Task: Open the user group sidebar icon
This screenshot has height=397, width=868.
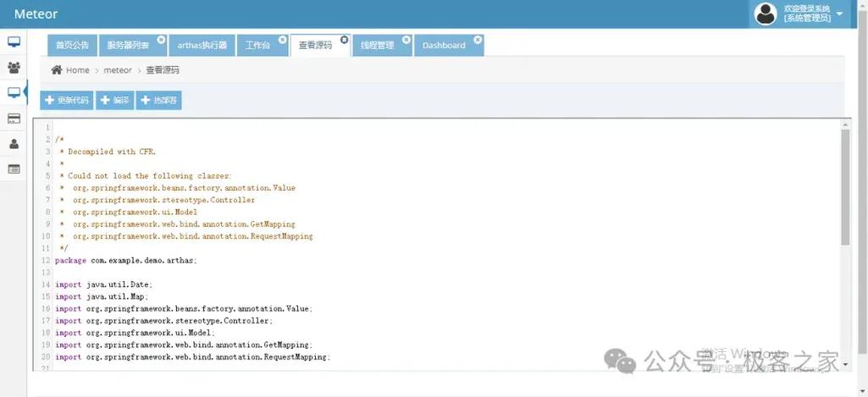Action: pyautogui.click(x=14, y=68)
